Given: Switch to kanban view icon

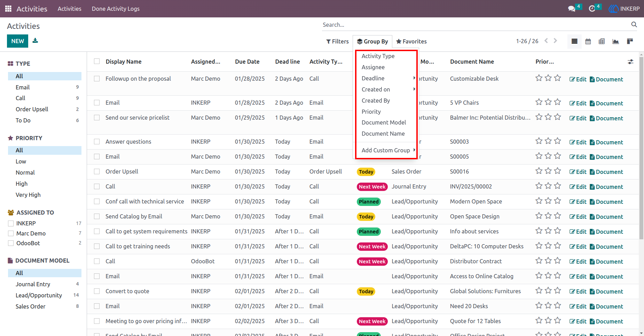Looking at the screenshot, I should click(x=630, y=41).
